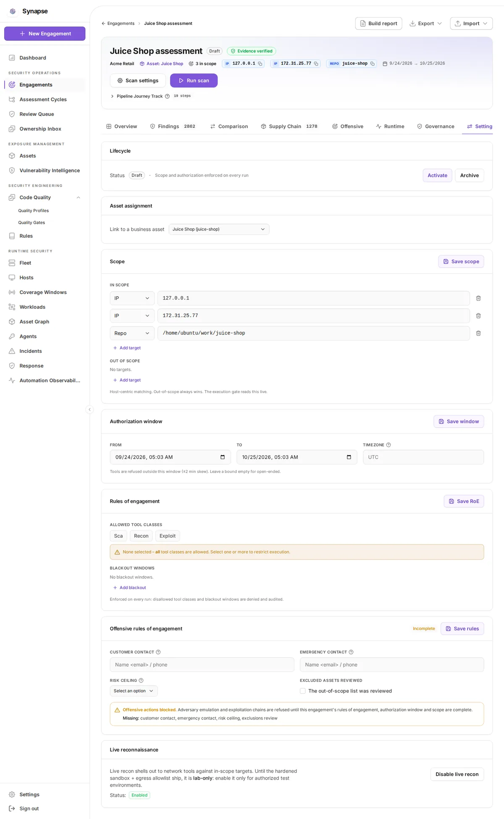Open the Repo target type dropdown
504x819 pixels.
click(x=132, y=333)
